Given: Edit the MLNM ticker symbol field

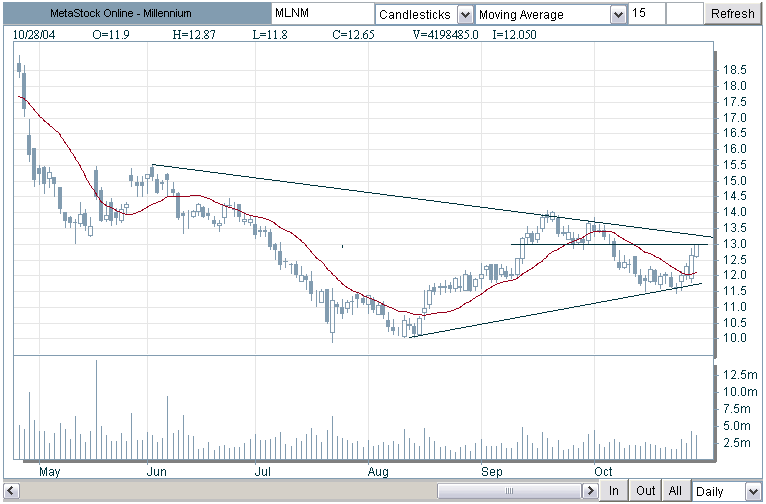Looking at the screenshot, I should tap(322, 14).
